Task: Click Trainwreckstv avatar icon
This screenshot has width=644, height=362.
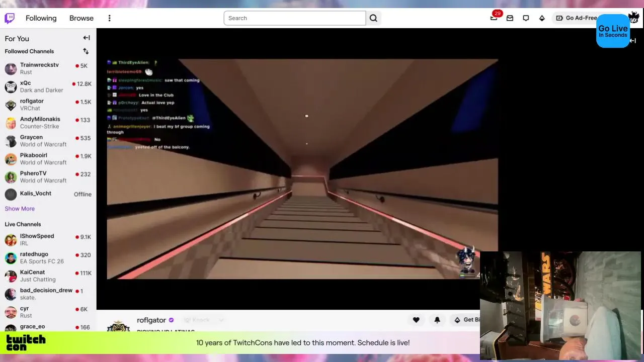Action: (11, 69)
